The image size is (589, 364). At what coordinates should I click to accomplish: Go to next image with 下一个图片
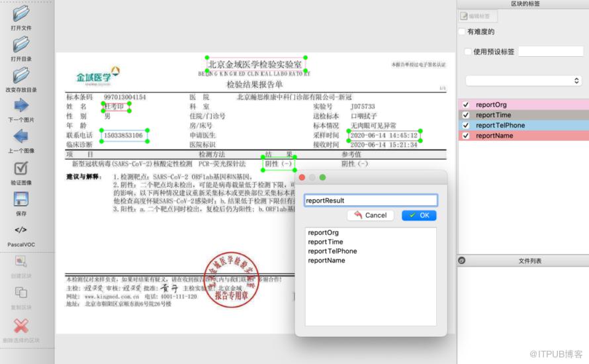21,105
